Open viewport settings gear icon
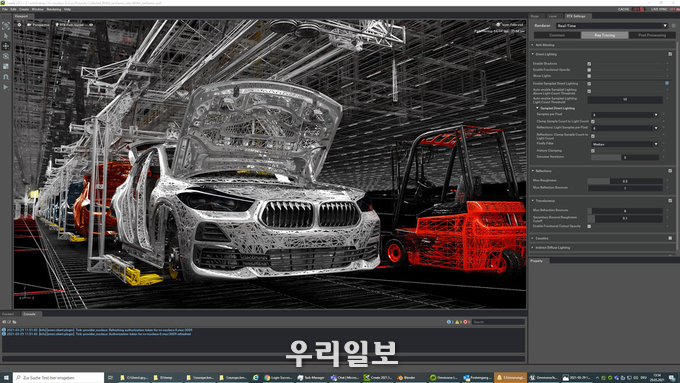The image size is (680, 383). click(19, 25)
